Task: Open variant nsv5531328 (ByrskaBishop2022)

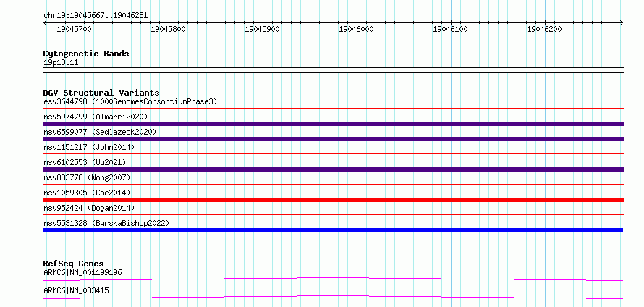Action: click(106, 223)
